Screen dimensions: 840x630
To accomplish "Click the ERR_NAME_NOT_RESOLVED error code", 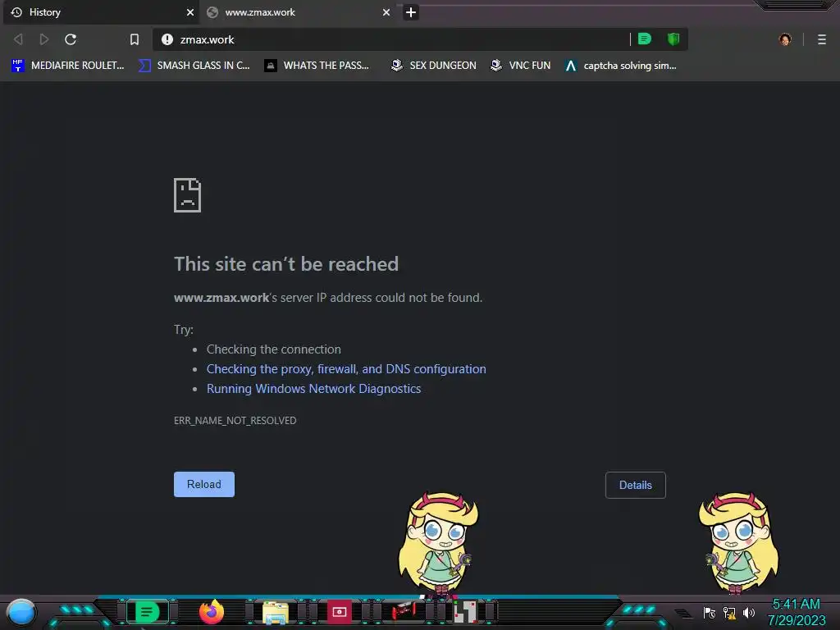I will pyautogui.click(x=235, y=421).
